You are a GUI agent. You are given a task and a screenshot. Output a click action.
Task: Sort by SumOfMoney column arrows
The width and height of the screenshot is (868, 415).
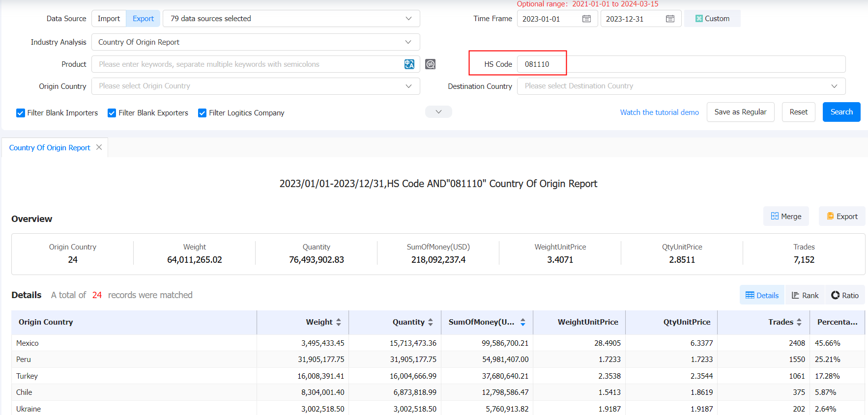[x=522, y=322]
